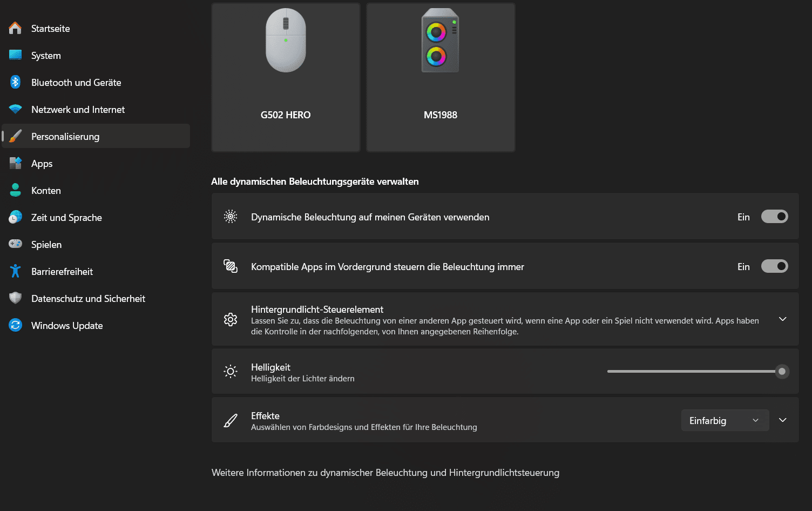Turn off Kompatible Apps im Vordergrund steuern
The height and width of the screenshot is (511, 812).
coord(775,266)
